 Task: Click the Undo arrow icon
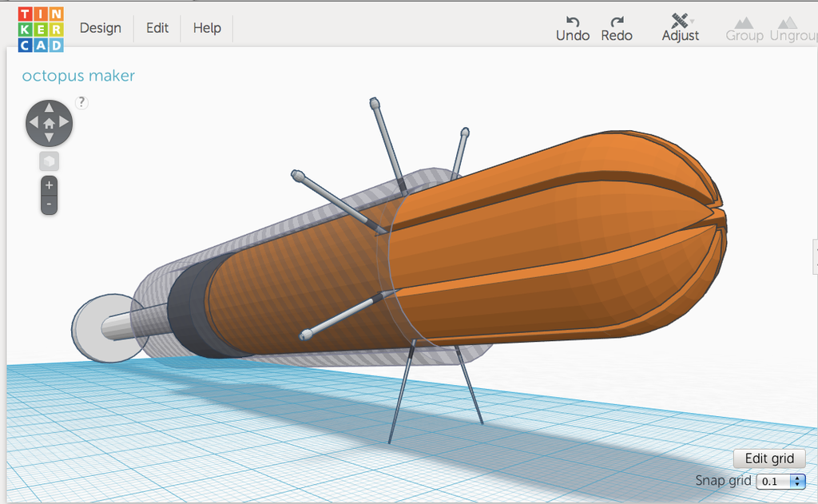572,21
